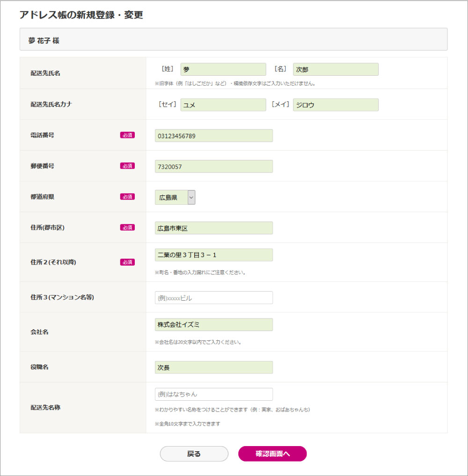This screenshot has width=468, height=476.
Task: Click the 確認画面へ button
Action: (x=272, y=454)
